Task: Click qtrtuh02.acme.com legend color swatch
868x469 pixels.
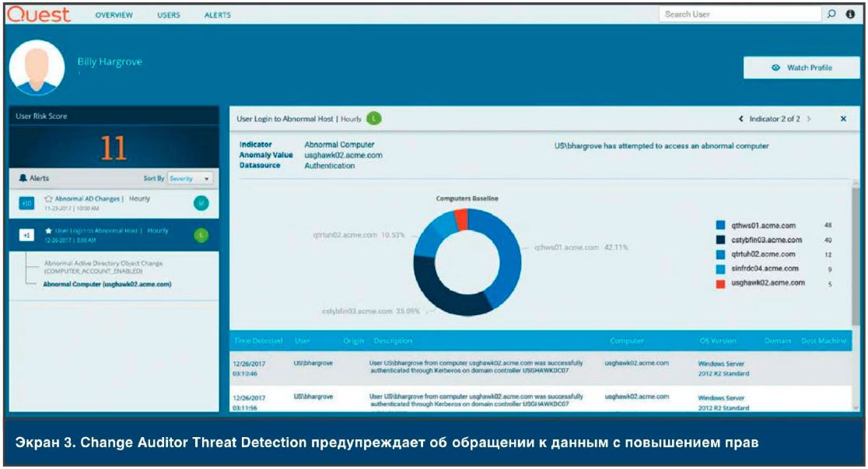Action: (720, 254)
